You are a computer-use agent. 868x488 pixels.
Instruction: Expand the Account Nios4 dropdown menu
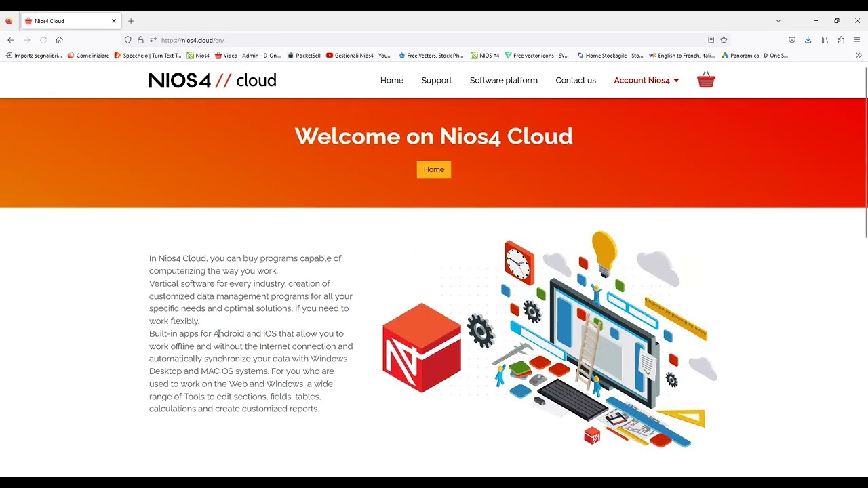[x=646, y=80]
